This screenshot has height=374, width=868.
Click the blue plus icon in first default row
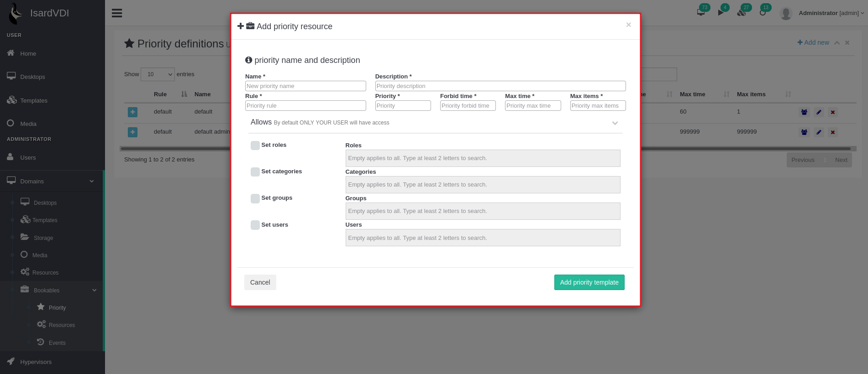132,112
